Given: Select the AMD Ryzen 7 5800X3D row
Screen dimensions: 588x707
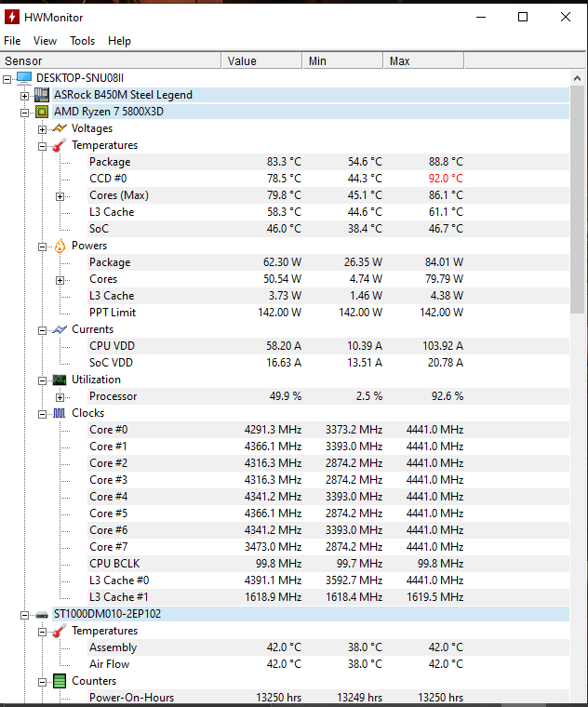Looking at the screenshot, I should 311,112.
